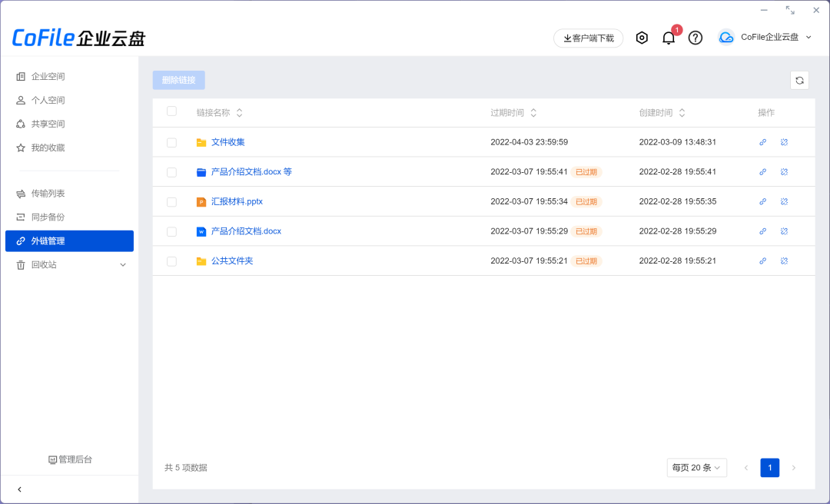Image resolution: width=830 pixels, height=504 pixels.
Task: Click the CoFile企业云盘 logo
Action: click(x=78, y=38)
